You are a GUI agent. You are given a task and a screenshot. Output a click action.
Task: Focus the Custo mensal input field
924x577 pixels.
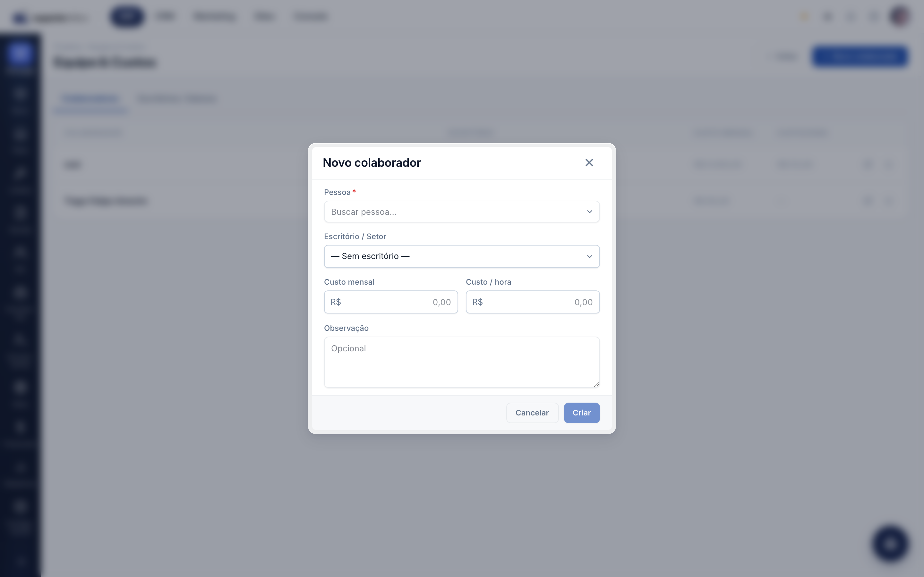[x=390, y=302]
